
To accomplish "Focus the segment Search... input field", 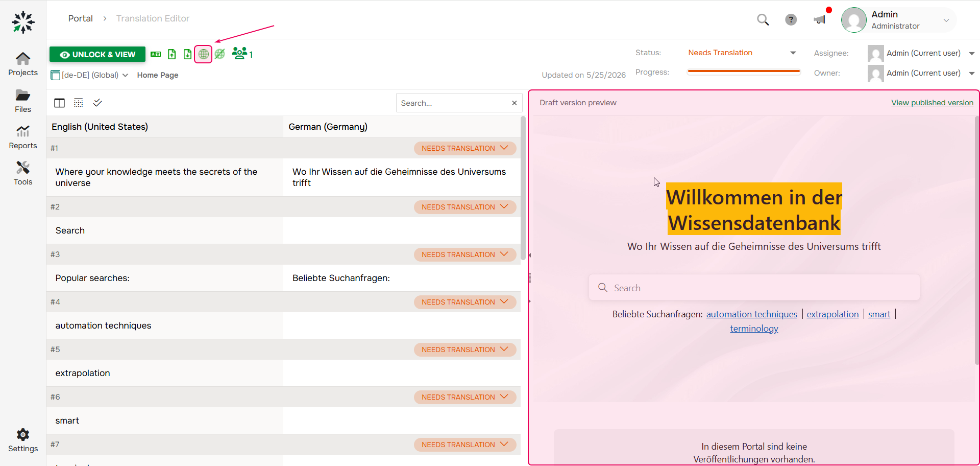I will tap(454, 103).
